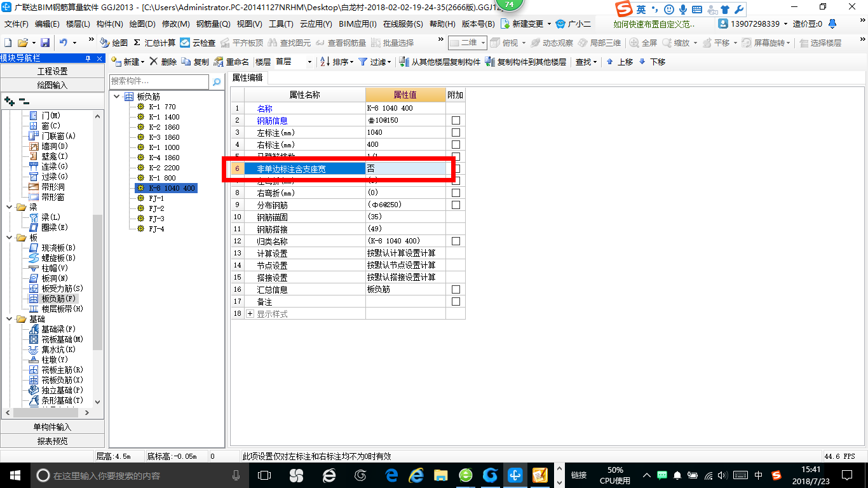Open the 楼层 首层 floor combo box

pyautogui.click(x=294, y=62)
